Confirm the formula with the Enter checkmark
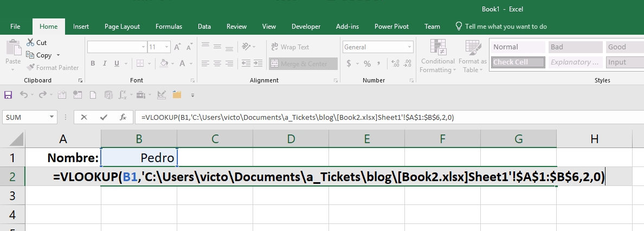 coord(103,117)
